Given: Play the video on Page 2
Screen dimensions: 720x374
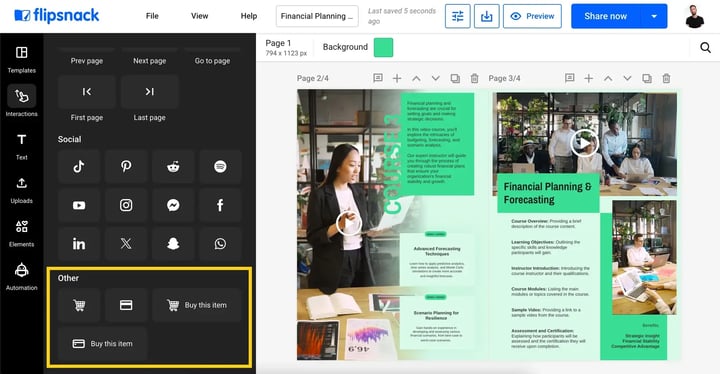Looking at the screenshot, I should 349,223.
